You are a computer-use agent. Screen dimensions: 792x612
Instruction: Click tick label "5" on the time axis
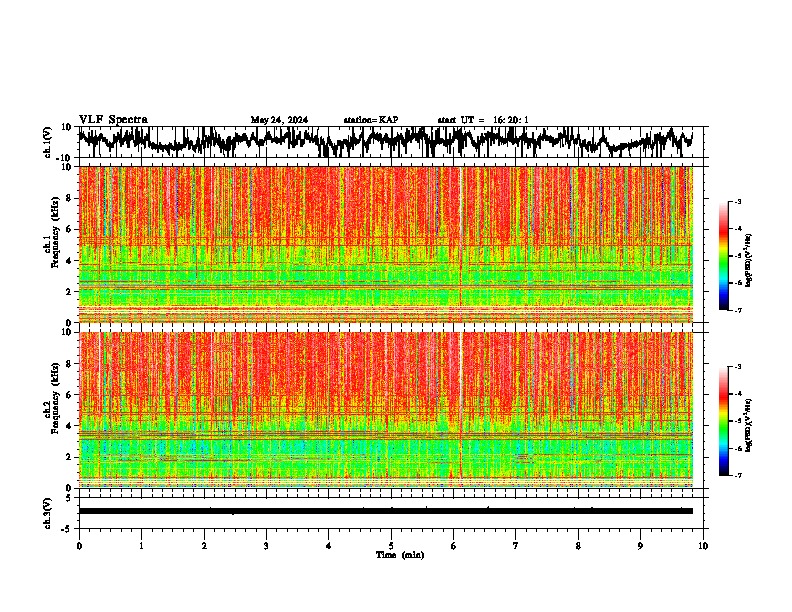coord(391,546)
